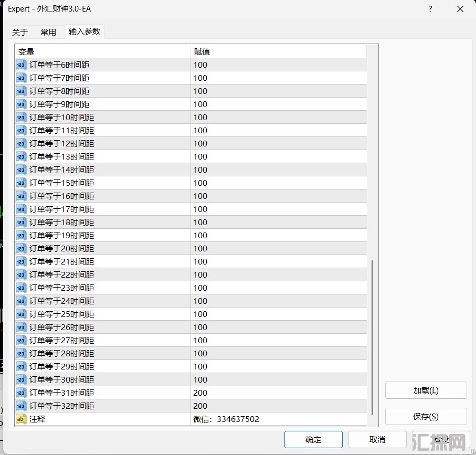Confirm settings with the 确定 button

coord(313,440)
